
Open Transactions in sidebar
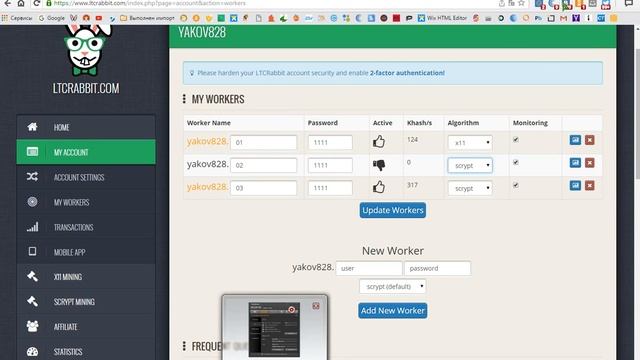[x=86, y=227]
